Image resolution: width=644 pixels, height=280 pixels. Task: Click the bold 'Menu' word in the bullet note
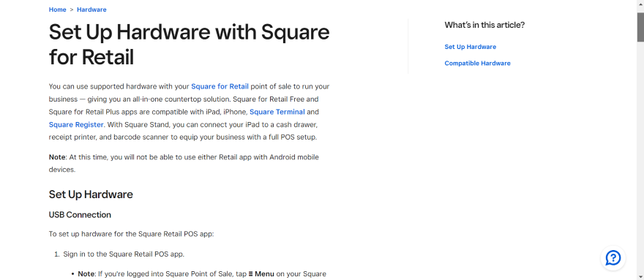[264, 274]
